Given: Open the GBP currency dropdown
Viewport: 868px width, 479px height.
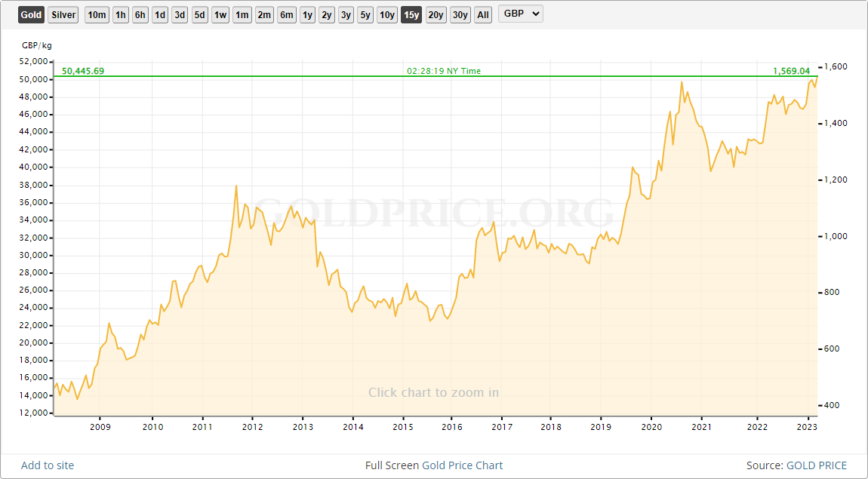Looking at the screenshot, I should pos(520,14).
